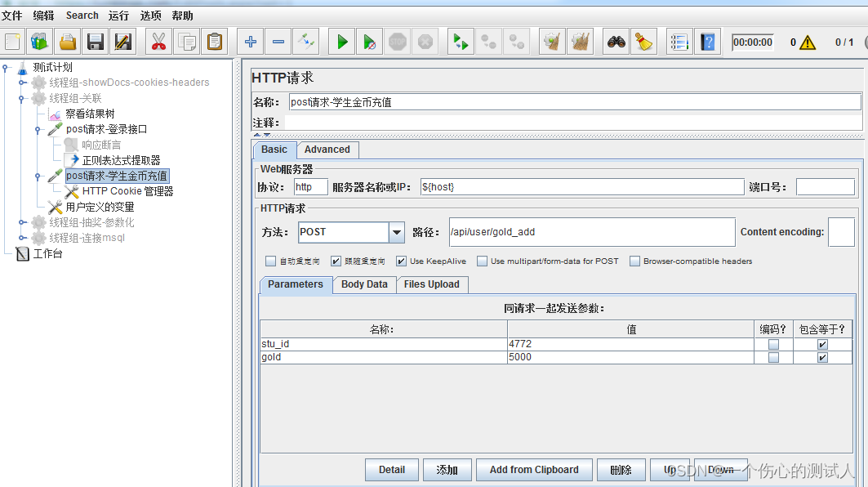Paste element using the clipboard icon
Image resolution: width=868 pixels, height=487 pixels.
coord(214,42)
